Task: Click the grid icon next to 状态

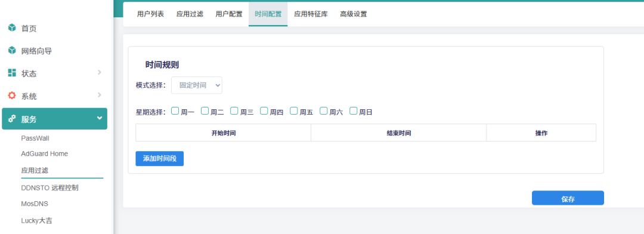Action: pos(12,73)
